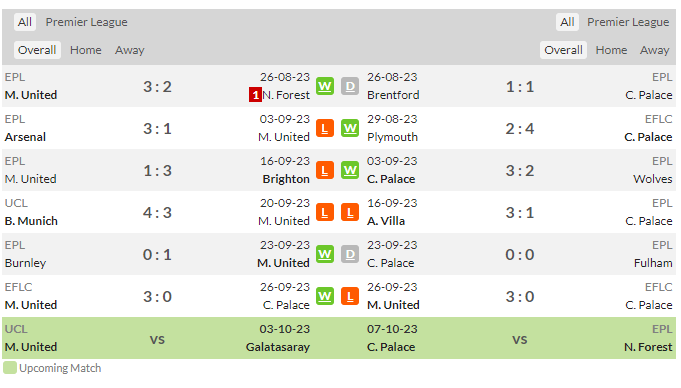Switch left panel to Away matches
This screenshot has width=681, height=388.
[129, 50]
